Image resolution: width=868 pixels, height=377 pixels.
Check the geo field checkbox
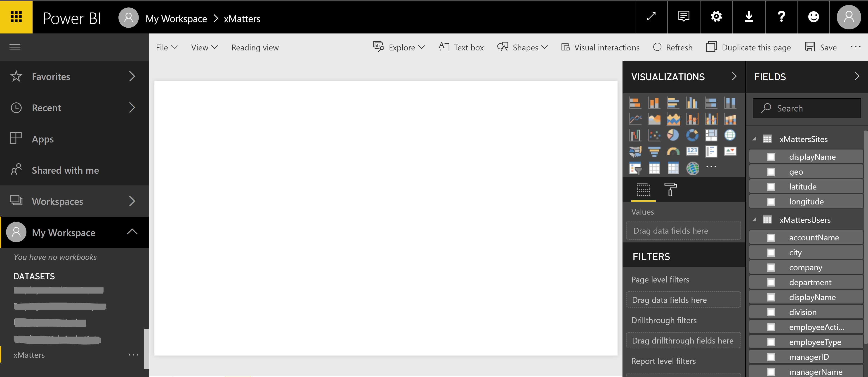771,172
